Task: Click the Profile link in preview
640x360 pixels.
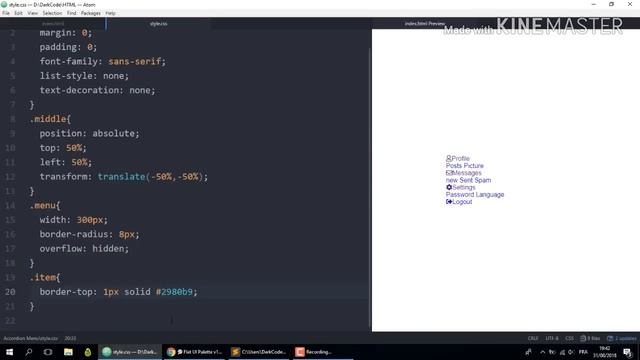Action: pyautogui.click(x=461, y=158)
